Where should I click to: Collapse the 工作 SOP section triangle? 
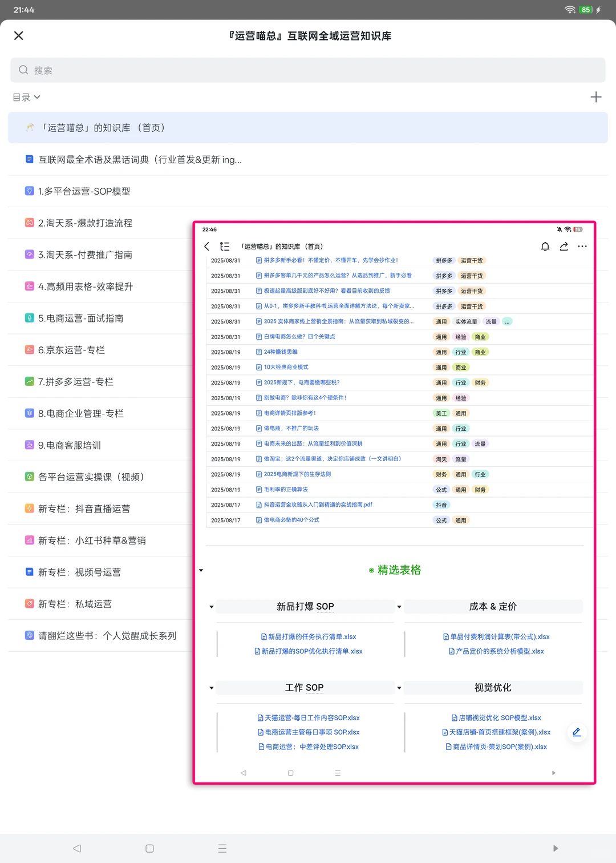point(212,688)
